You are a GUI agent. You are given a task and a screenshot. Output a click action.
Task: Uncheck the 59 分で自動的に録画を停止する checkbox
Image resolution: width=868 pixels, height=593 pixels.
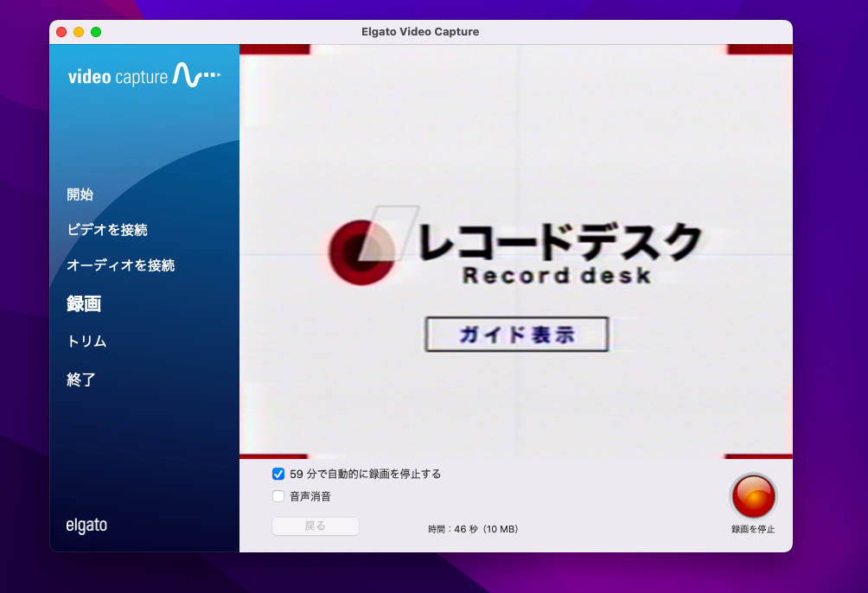tap(278, 474)
